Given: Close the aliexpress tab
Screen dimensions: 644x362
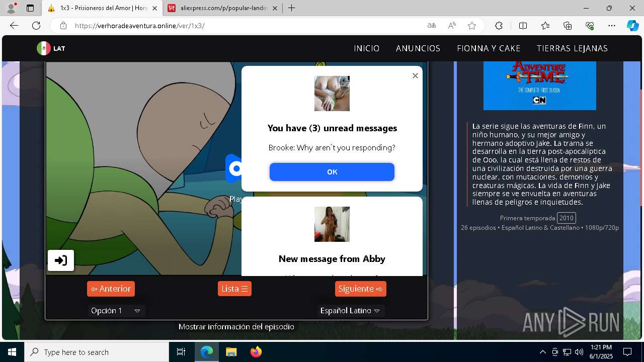Looking at the screenshot, I should click(x=275, y=8).
